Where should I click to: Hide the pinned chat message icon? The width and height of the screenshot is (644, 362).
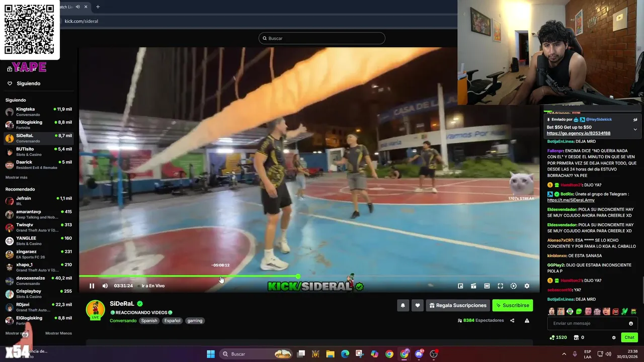[635, 120]
